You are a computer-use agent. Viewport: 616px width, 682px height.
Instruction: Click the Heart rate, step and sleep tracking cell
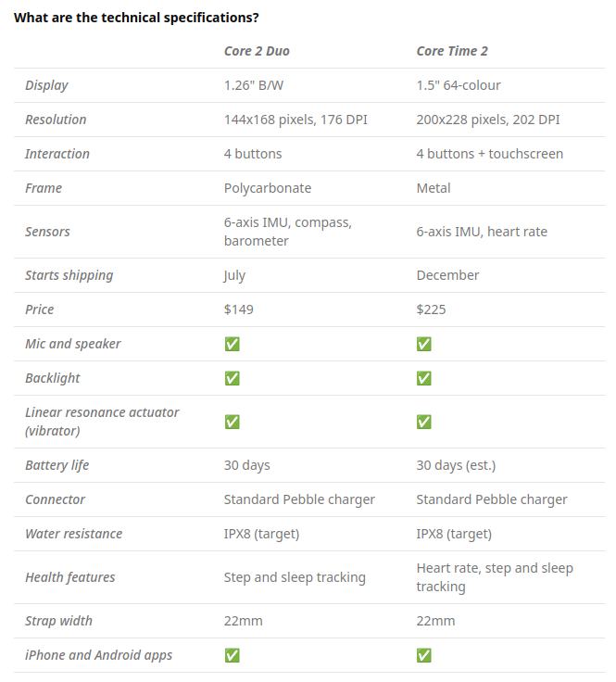[x=495, y=577]
